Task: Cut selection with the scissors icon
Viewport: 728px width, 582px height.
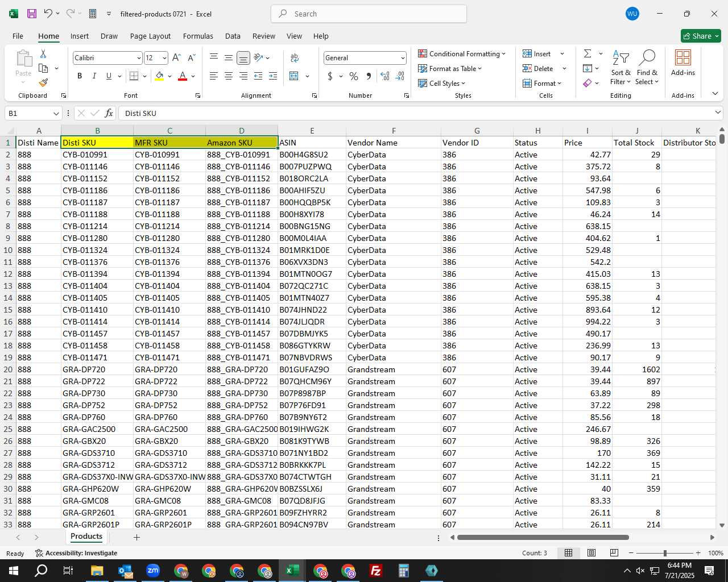Action: (43, 53)
